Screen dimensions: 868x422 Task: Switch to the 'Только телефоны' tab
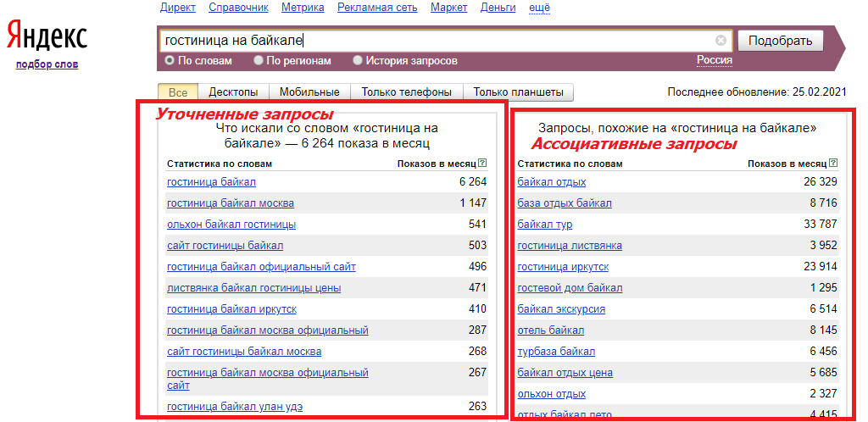[406, 92]
